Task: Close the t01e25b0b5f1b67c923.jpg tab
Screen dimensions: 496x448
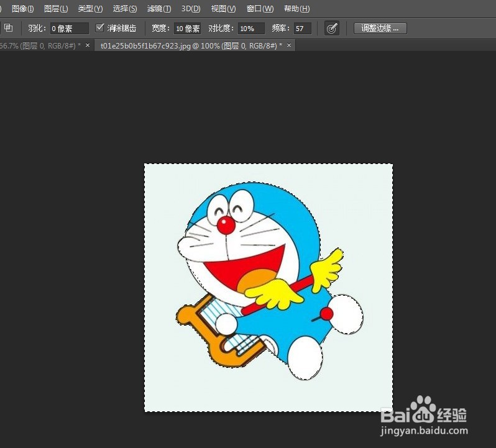Action: 289,45
